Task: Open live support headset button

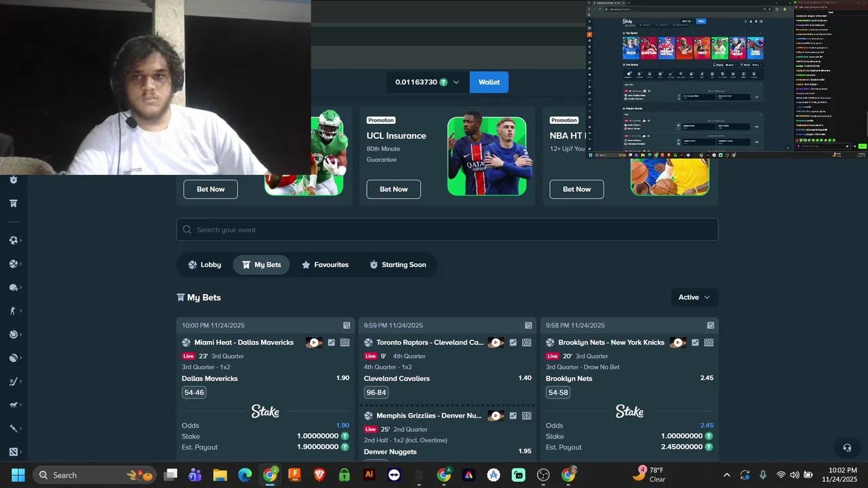Action: pyautogui.click(x=847, y=447)
